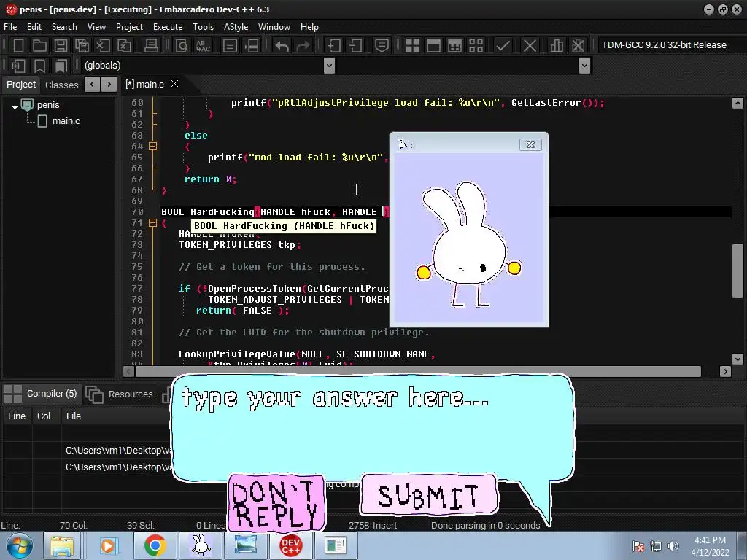Click the Redo arrow icon

[x=303, y=46]
